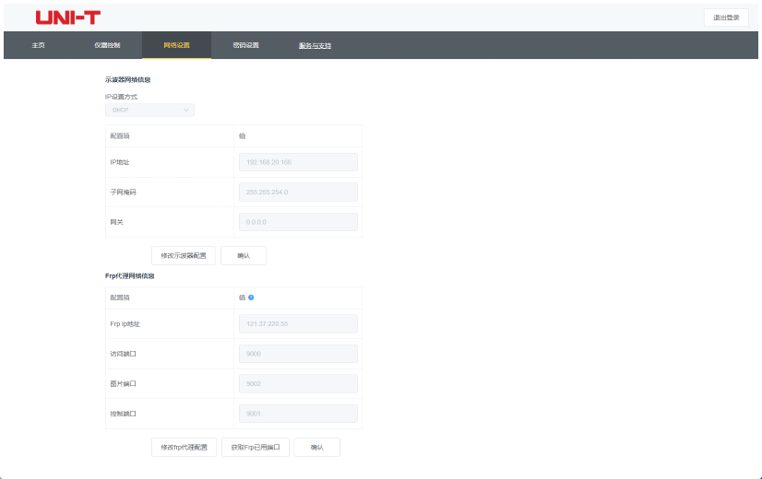Open the 主页 tab

coord(38,45)
